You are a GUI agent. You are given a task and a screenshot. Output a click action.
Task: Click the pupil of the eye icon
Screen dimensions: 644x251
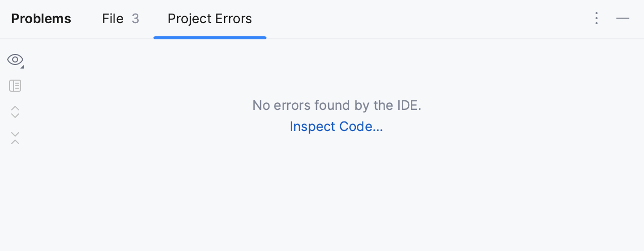click(x=15, y=60)
